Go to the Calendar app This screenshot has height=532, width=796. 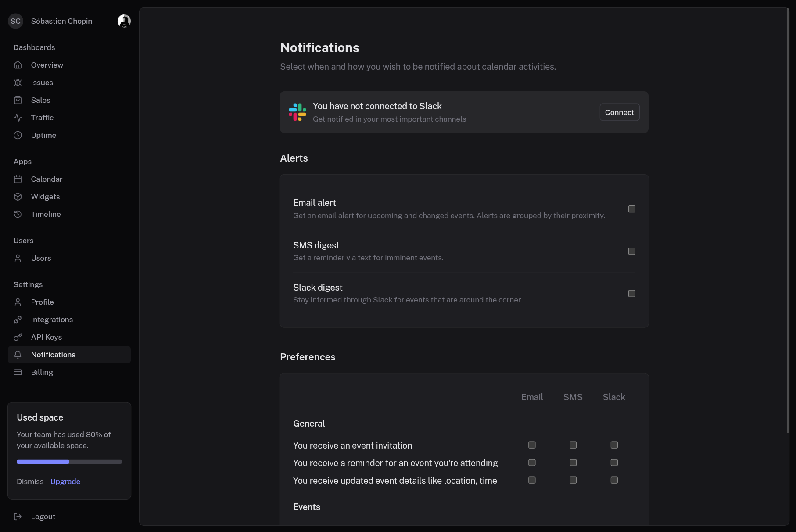point(47,179)
